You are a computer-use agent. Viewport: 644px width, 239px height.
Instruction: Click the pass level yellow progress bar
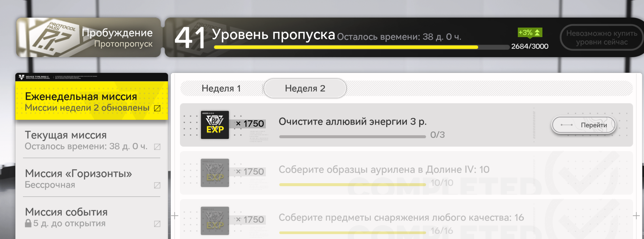click(361, 47)
